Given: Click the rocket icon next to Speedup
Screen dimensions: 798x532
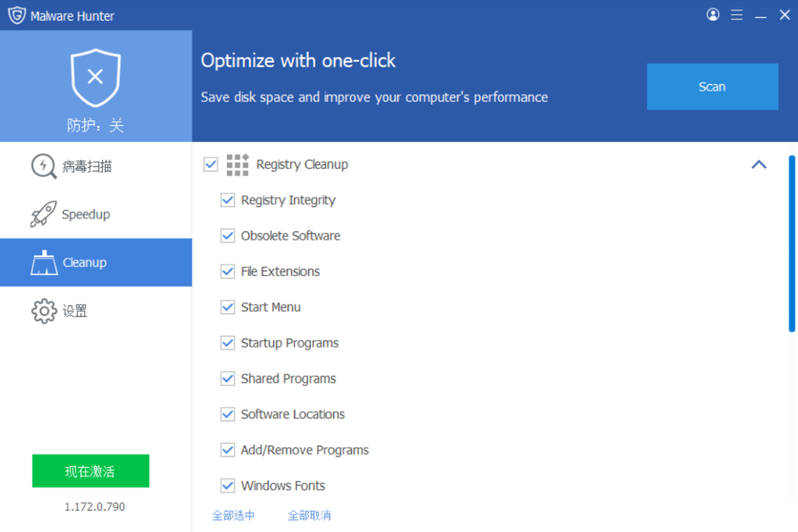Looking at the screenshot, I should point(44,214).
